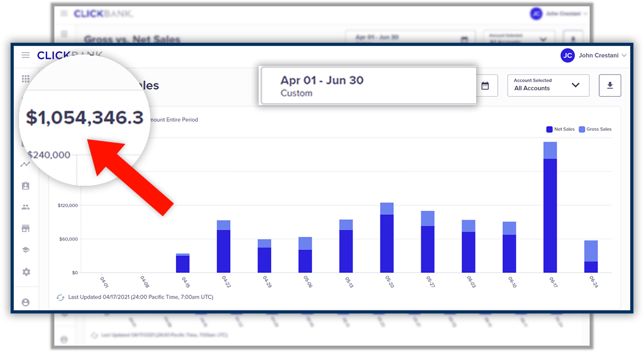Image resolution: width=644 pixels, height=352 pixels.
Task: Toggle the Net Sales legend swatch
Action: pyautogui.click(x=550, y=129)
